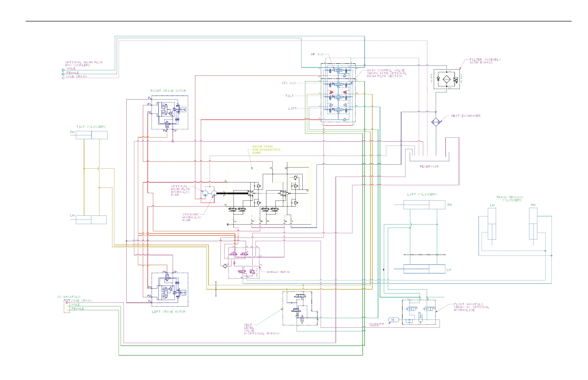Click the LIFT CYLINDERS label
This screenshot has width=588, height=380.
tap(422, 195)
